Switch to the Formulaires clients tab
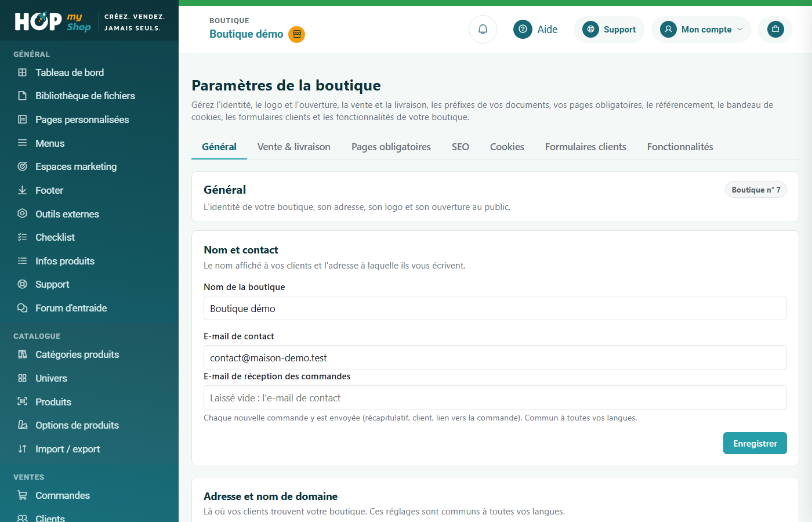The height and width of the screenshot is (522, 812). click(586, 147)
